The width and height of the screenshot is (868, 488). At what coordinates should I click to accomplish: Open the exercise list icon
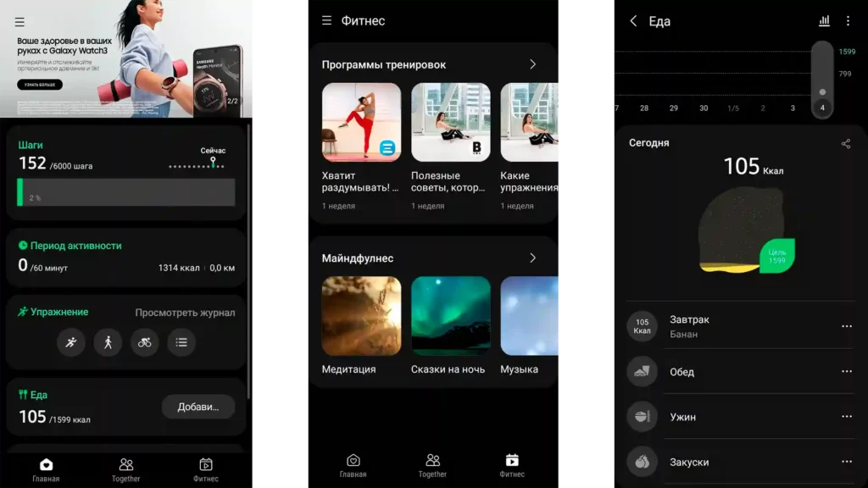click(181, 342)
